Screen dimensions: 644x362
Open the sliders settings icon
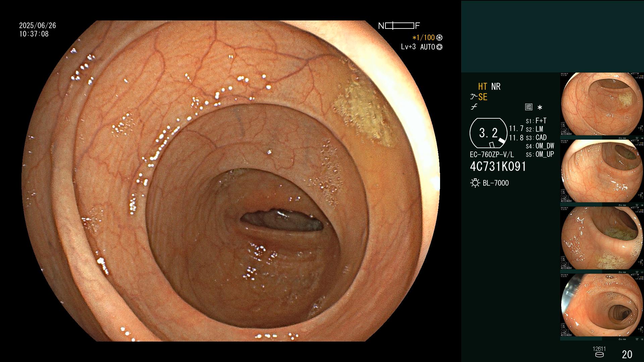[529, 107]
